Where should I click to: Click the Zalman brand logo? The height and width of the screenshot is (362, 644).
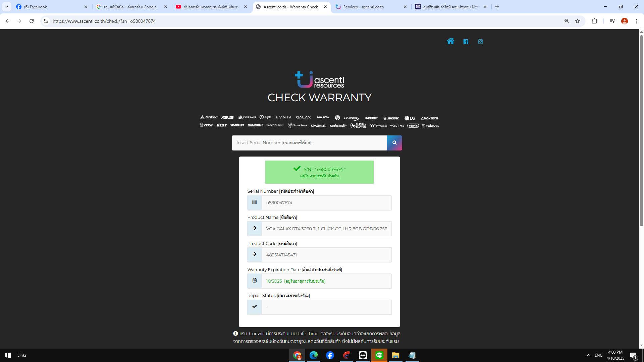pos(430,126)
